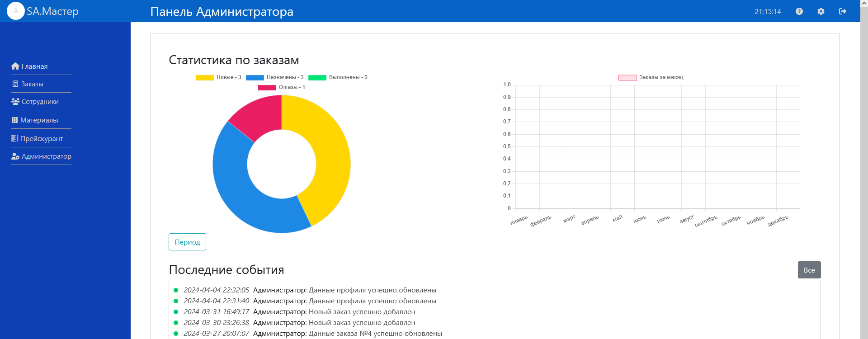
Task: Click the 1,0 y-axis value
Action: click(507, 85)
